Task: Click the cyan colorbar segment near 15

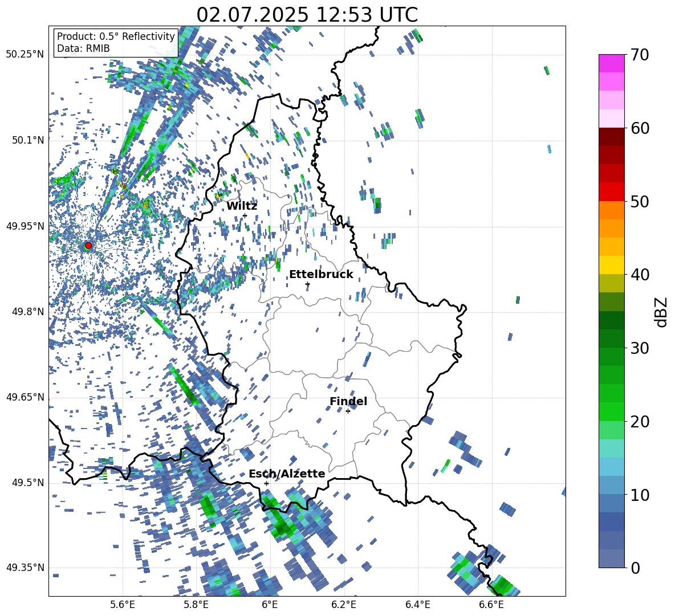Action: tap(611, 466)
